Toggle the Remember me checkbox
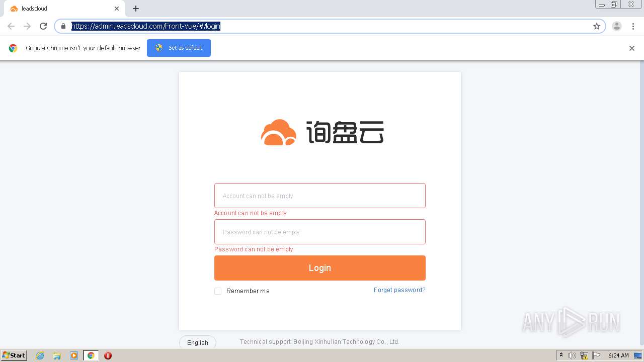Image resolution: width=644 pixels, height=362 pixels. (218, 291)
